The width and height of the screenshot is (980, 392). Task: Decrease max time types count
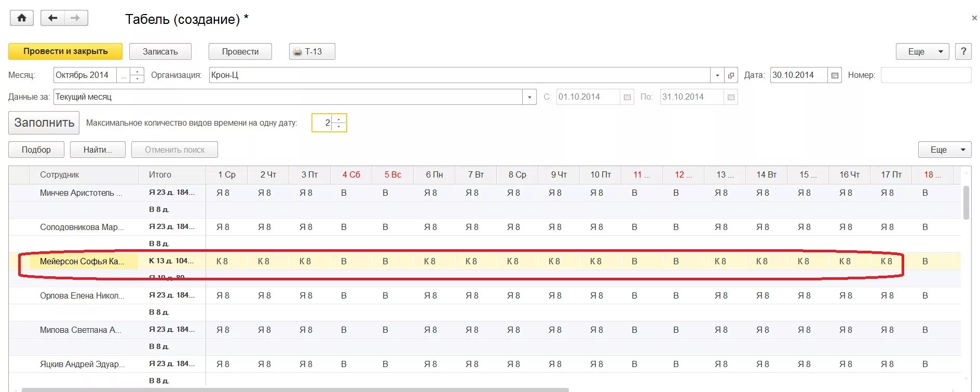tap(339, 127)
